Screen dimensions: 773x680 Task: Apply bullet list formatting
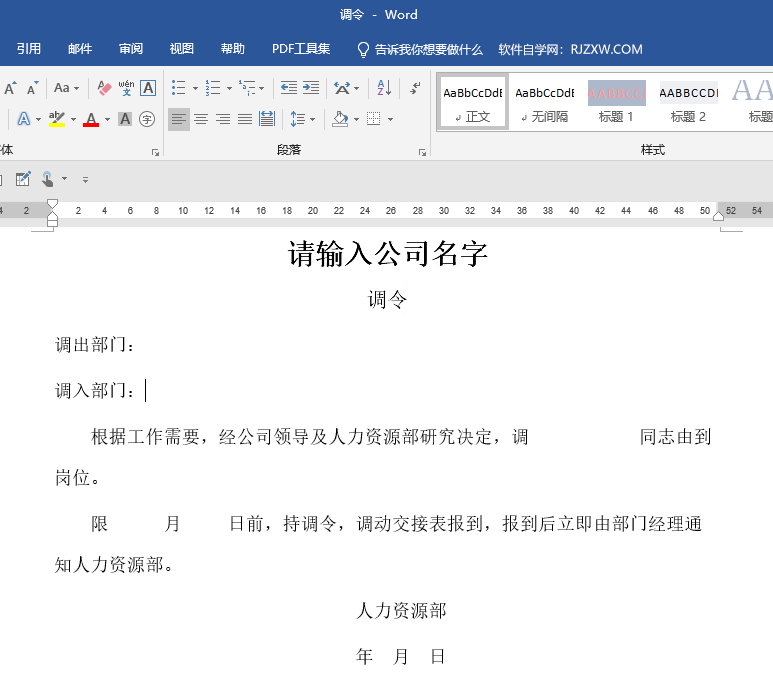coord(178,88)
